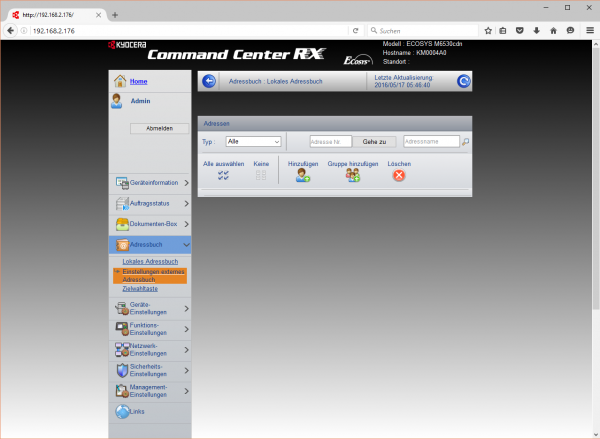This screenshot has width=600, height=439.
Task: Click the Gruppe hinzufügen icon
Action: 353,175
